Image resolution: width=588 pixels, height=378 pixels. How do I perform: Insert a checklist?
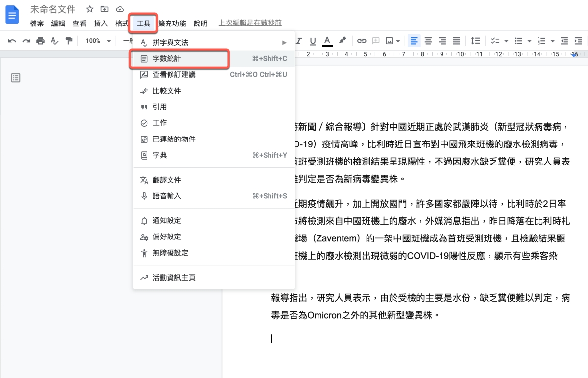point(495,41)
